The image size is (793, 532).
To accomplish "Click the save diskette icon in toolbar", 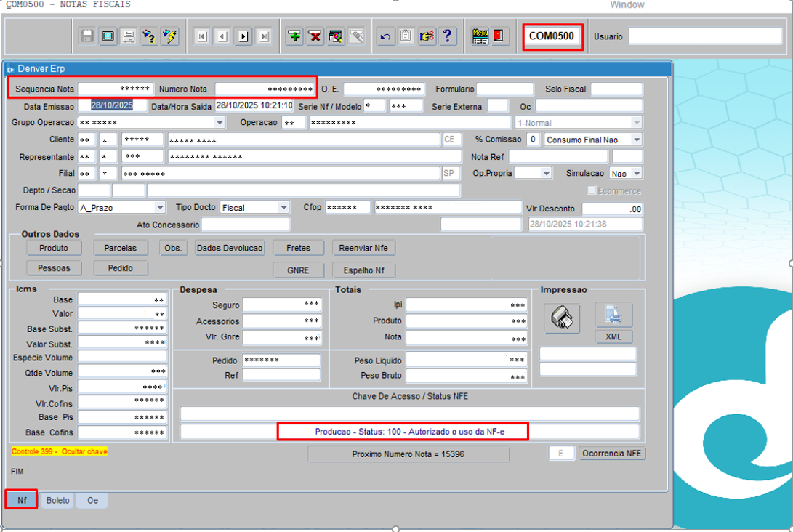I will (87, 36).
